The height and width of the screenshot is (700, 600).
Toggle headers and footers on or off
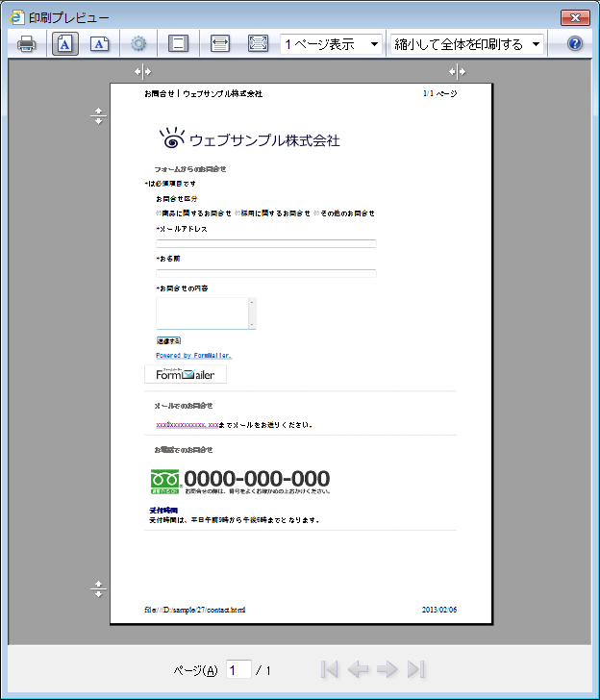pyautogui.click(x=178, y=44)
